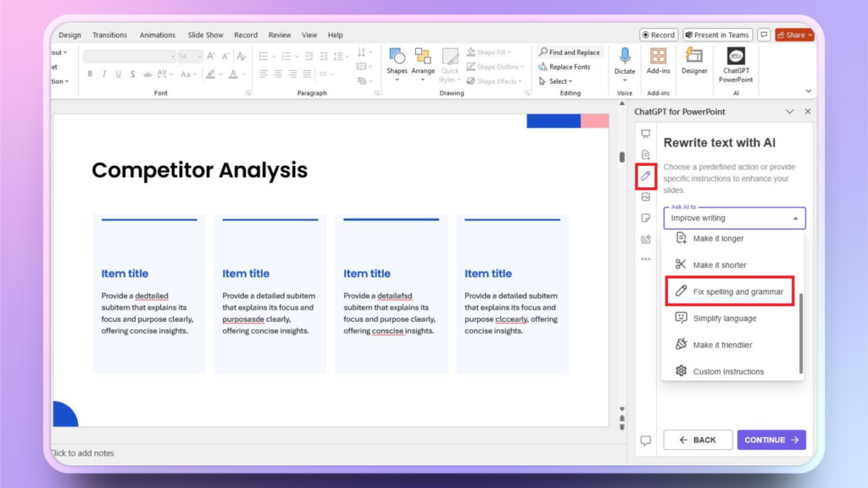Screen dimensions: 868x488
Task: Select Make it shorter option
Action: pos(732,265)
